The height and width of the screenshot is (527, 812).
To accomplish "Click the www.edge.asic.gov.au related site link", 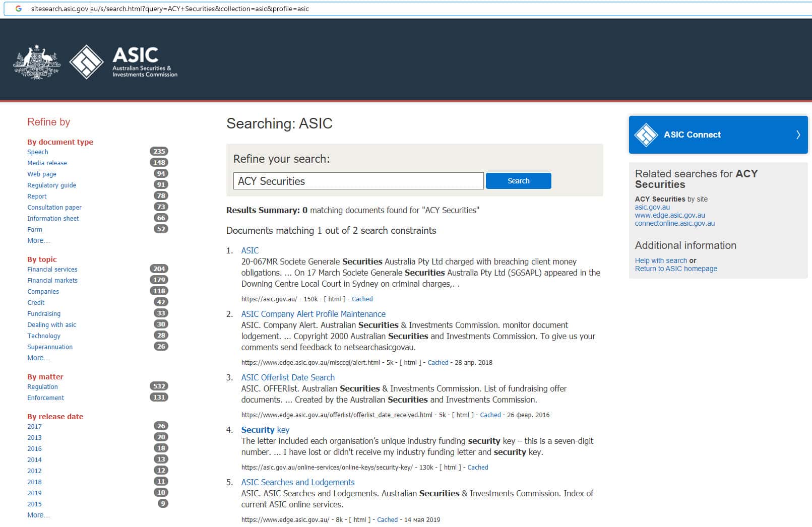I will point(669,215).
